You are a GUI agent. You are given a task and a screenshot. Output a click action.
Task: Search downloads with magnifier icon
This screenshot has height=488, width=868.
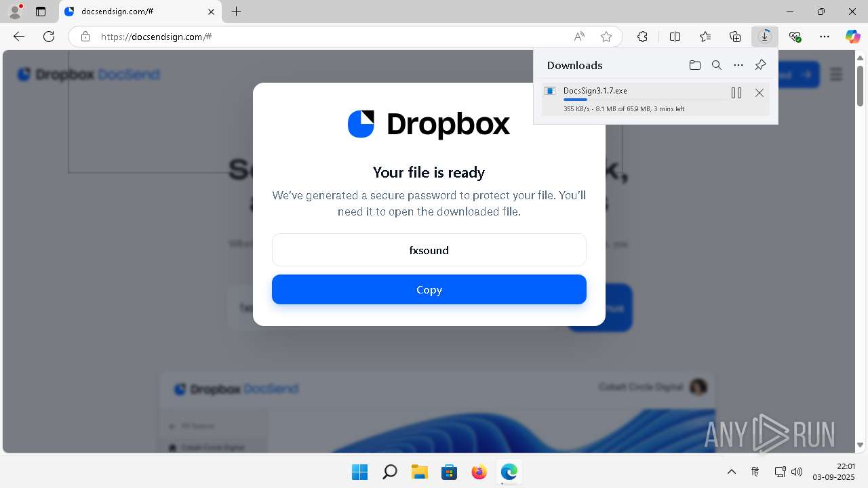(x=716, y=65)
